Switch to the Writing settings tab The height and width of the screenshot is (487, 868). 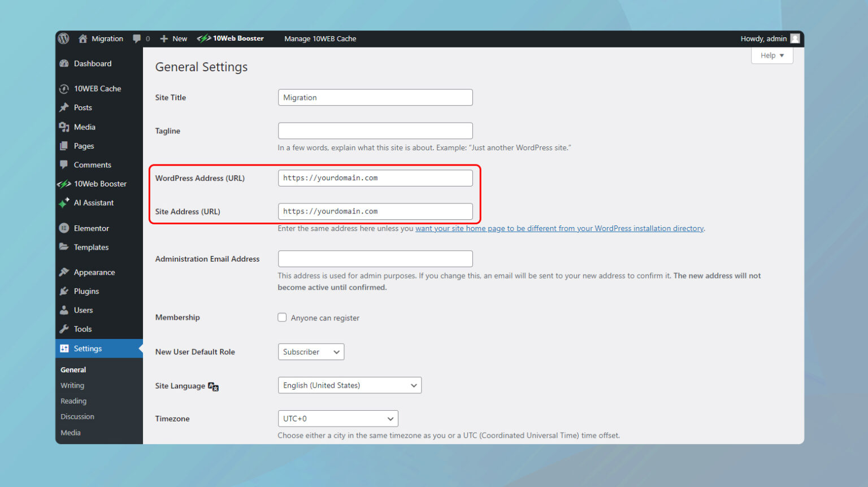(x=72, y=385)
